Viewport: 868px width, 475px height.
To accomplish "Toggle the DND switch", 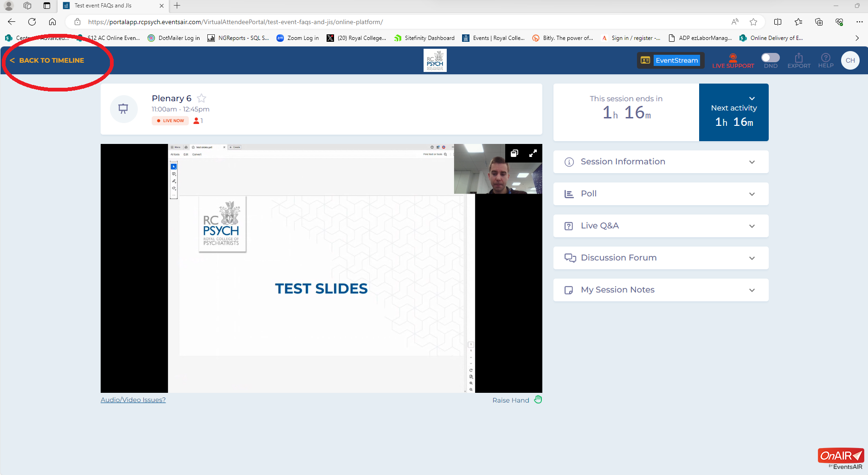I will click(770, 58).
